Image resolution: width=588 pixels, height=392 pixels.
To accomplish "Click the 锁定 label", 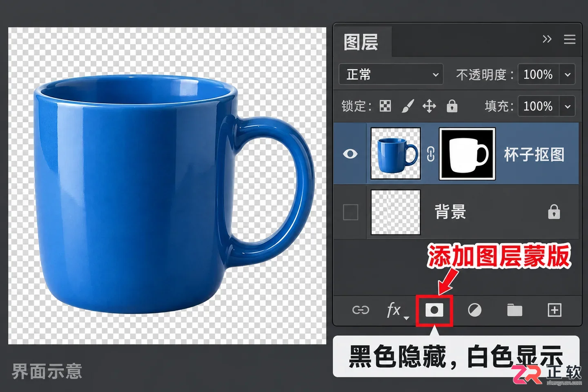I will [x=356, y=107].
